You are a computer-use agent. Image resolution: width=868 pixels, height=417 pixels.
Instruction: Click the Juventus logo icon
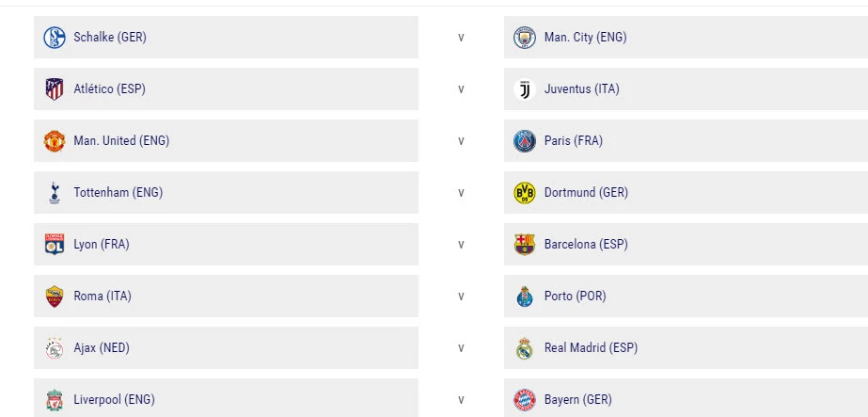click(x=524, y=89)
